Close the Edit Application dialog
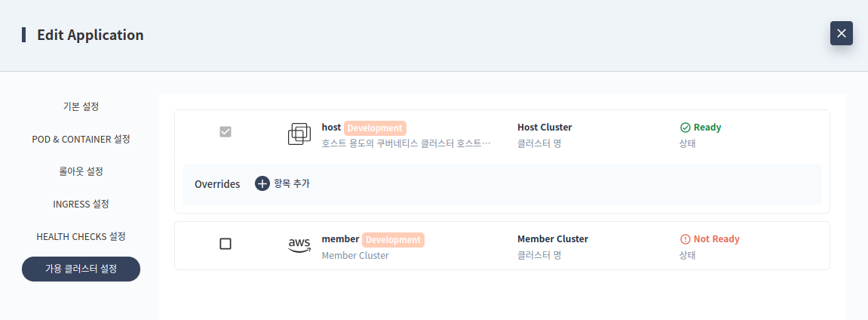868x320 pixels. pyautogui.click(x=842, y=33)
